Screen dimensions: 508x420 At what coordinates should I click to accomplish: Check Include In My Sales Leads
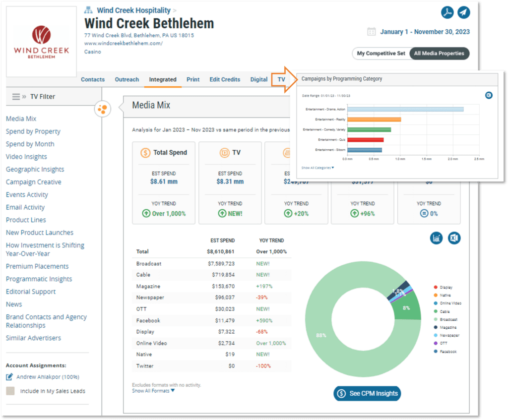10,391
